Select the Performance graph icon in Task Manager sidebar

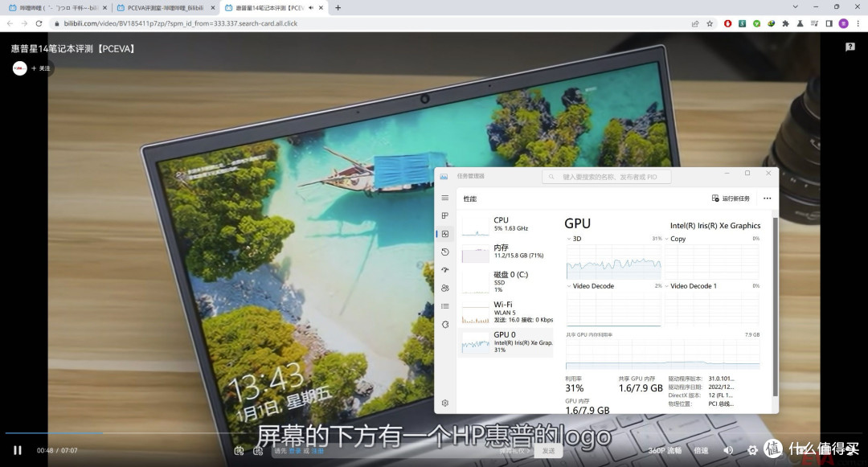tap(444, 234)
